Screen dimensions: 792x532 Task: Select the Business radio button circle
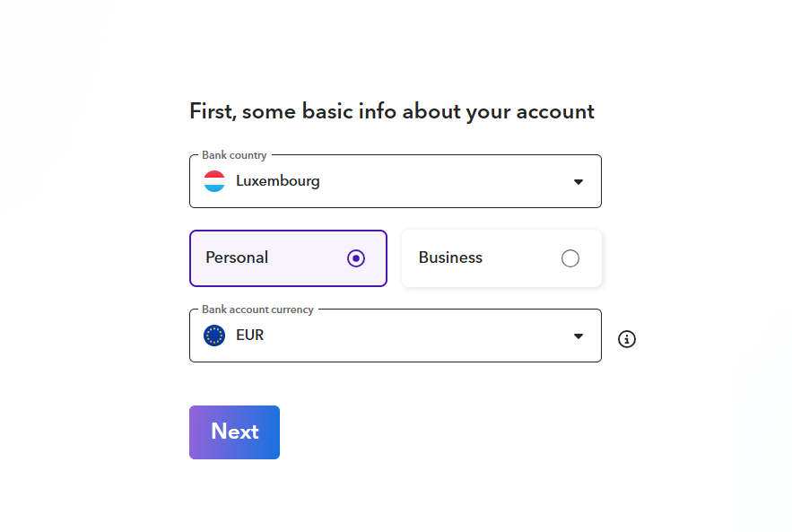pos(570,258)
